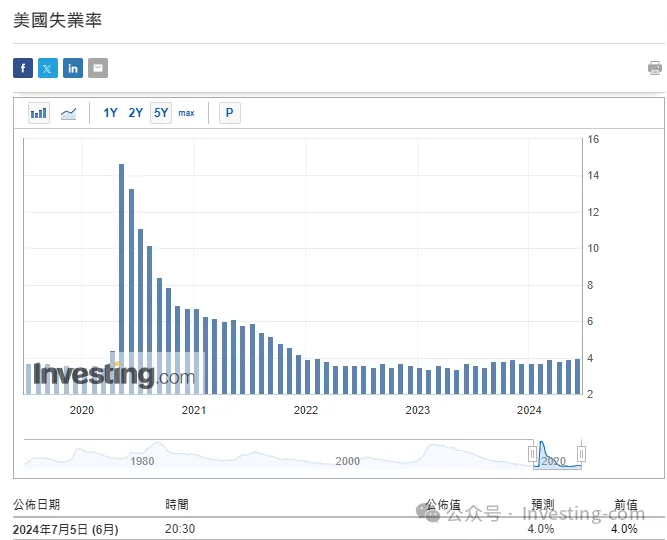The height and width of the screenshot is (540, 667).
Task: Select the 2Y time range
Action: tap(136, 113)
